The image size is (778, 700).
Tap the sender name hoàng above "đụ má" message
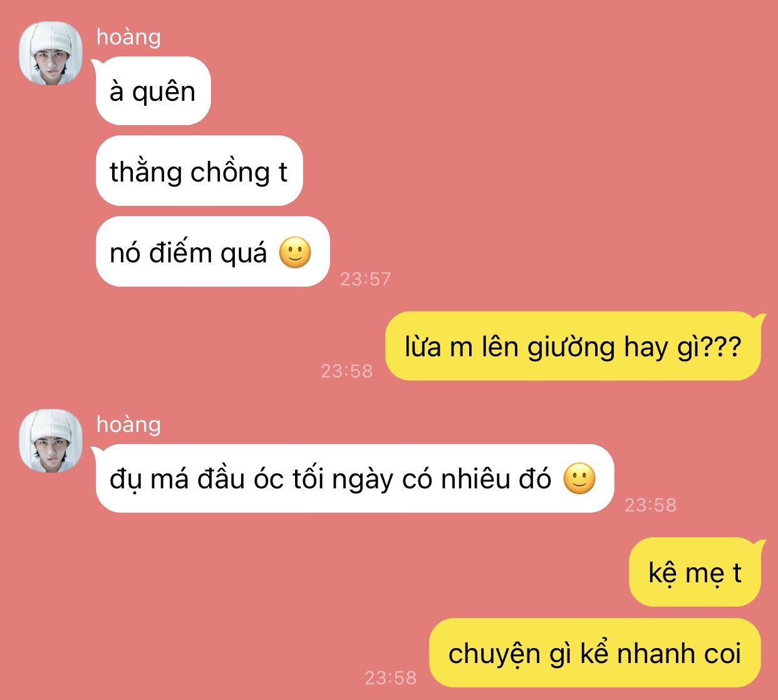point(128,425)
